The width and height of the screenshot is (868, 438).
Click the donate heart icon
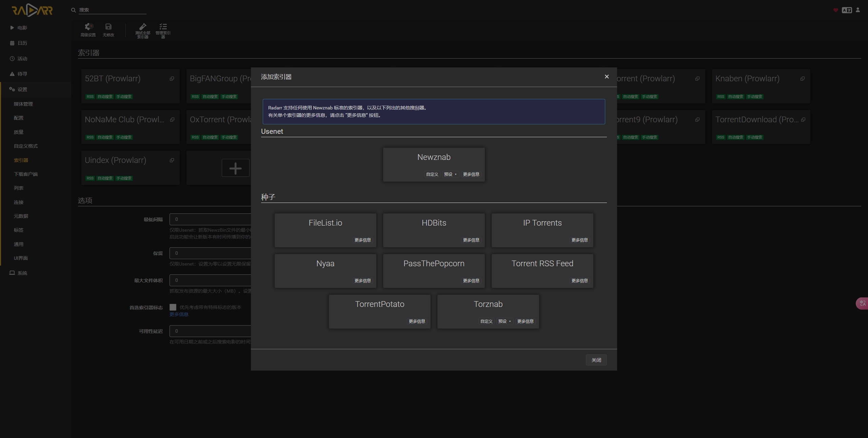tap(836, 10)
